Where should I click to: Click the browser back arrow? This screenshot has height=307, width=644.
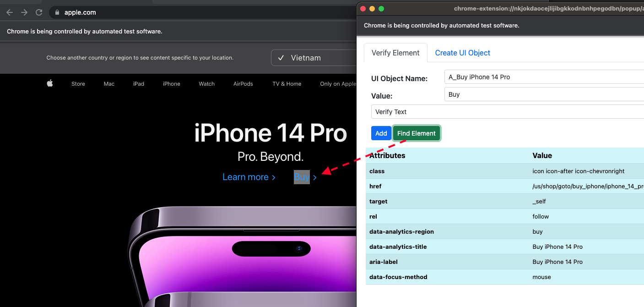click(x=10, y=12)
